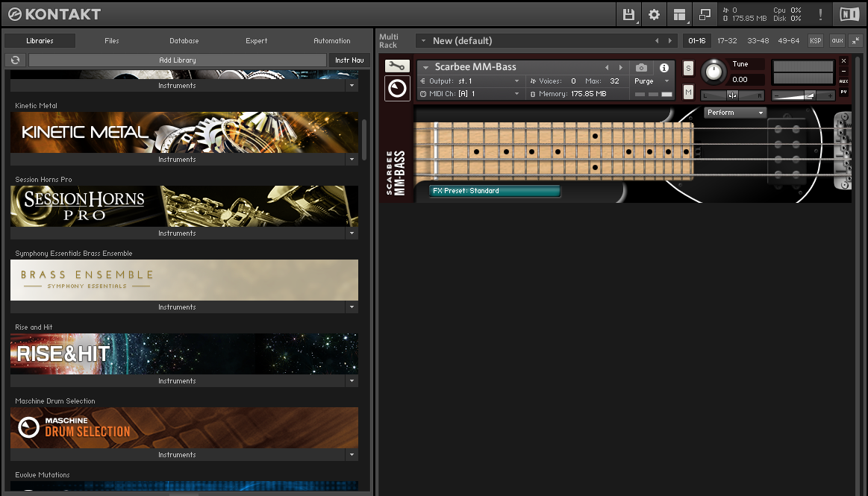Image resolution: width=868 pixels, height=496 pixels.
Task: Click the Scarbee MM-Bass instrument knob icon
Action: (x=397, y=89)
